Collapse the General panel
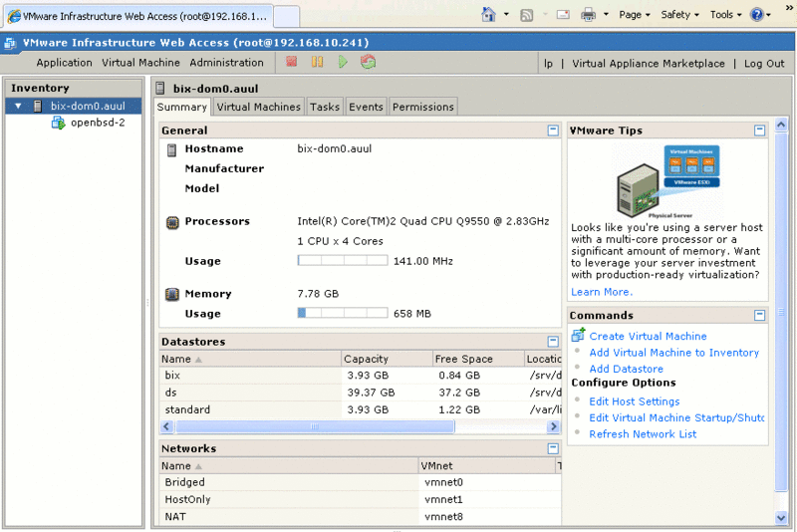The width and height of the screenshot is (797, 532). pyautogui.click(x=553, y=131)
